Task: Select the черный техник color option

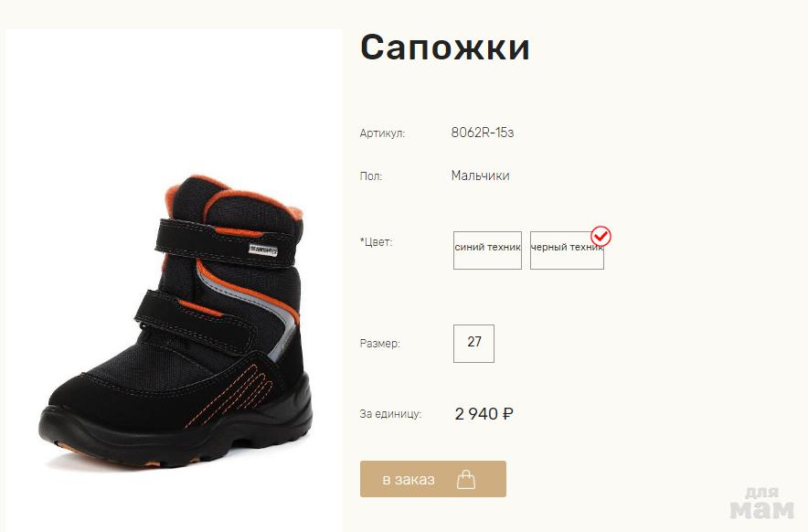Action: 567,250
